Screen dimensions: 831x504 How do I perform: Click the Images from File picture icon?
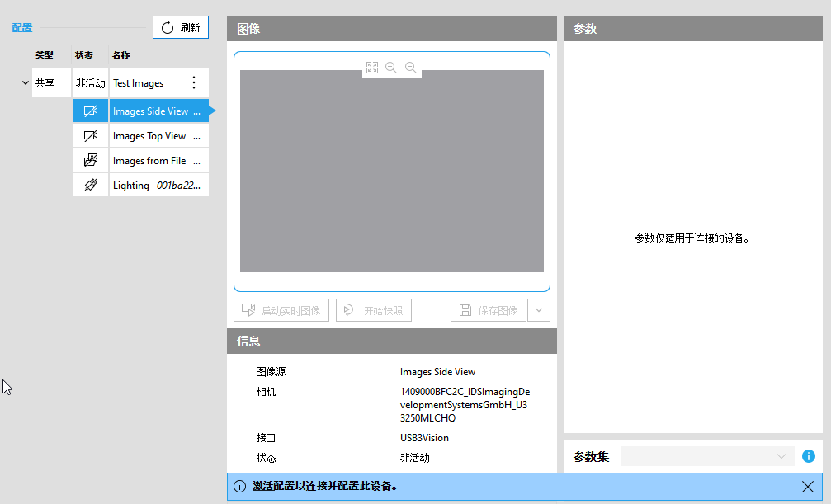pyautogui.click(x=91, y=161)
